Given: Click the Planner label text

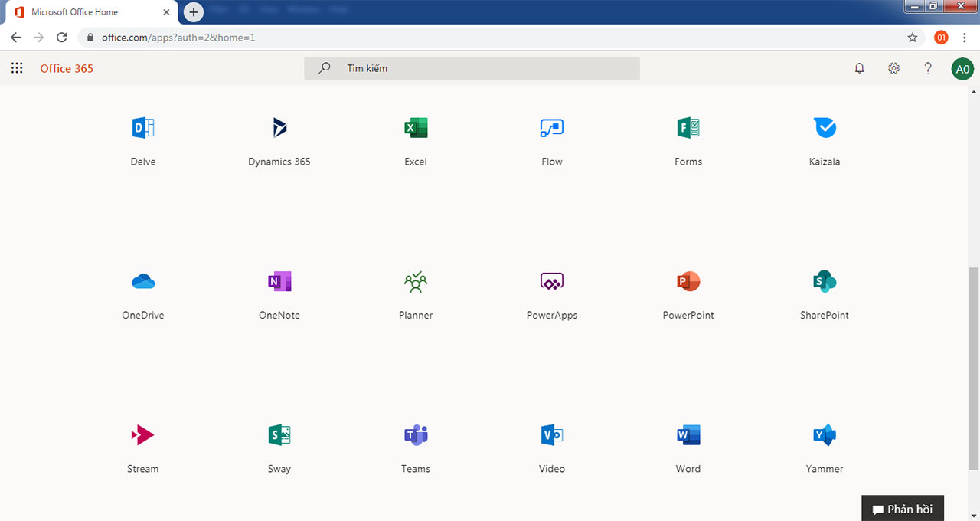Looking at the screenshot, I should click(x=416, y=315).
